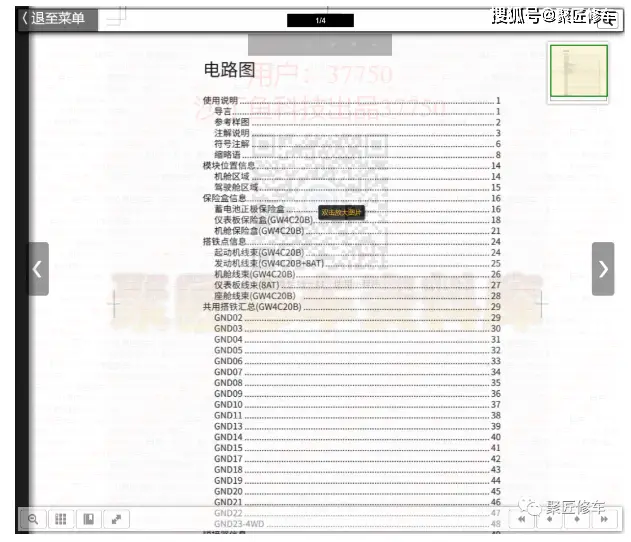Click the zoom magnifier icon
This screenshot has height=542, width=631.
pyautogui.click(x=33, y=519)
